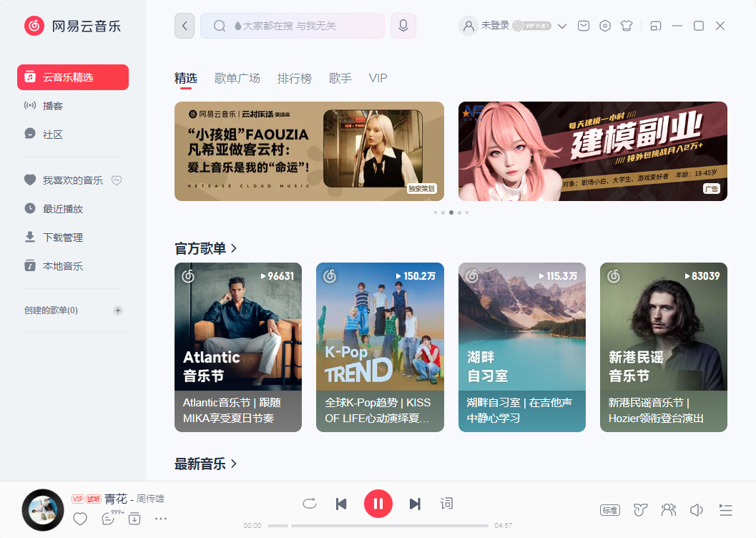Click the artist name 周传雄

[150, 499]
